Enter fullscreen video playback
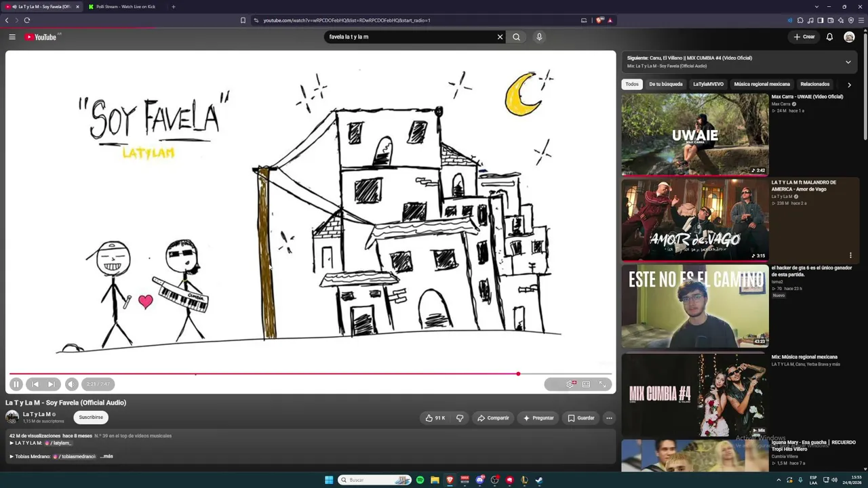The image size is (868, 488). point(602,384)
